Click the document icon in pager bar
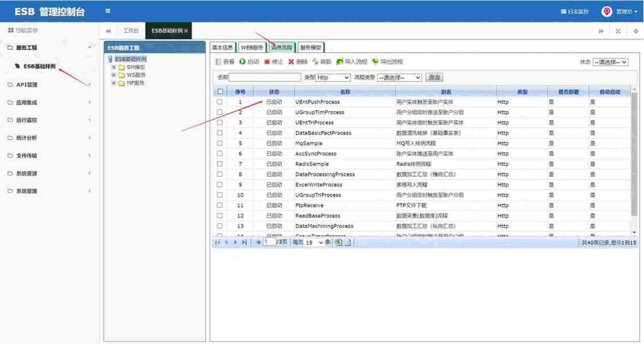This screenshot has height=344, width=644. tap(348, 243)
